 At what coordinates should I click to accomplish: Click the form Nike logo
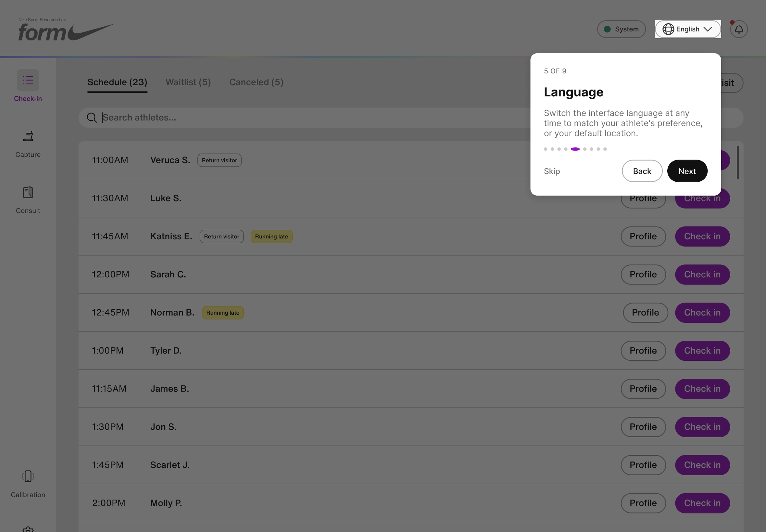pyautogui.click(x=66, y=29)
